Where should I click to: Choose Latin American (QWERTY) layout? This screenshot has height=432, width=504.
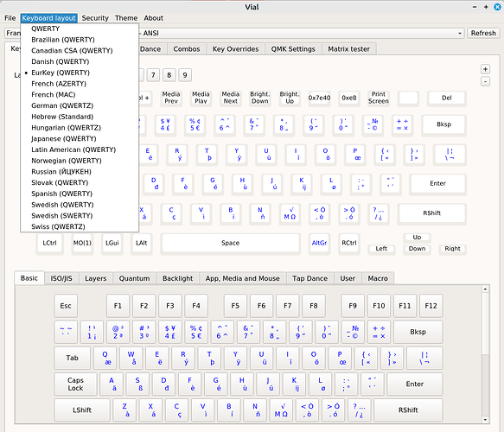[x=80, y=149]
